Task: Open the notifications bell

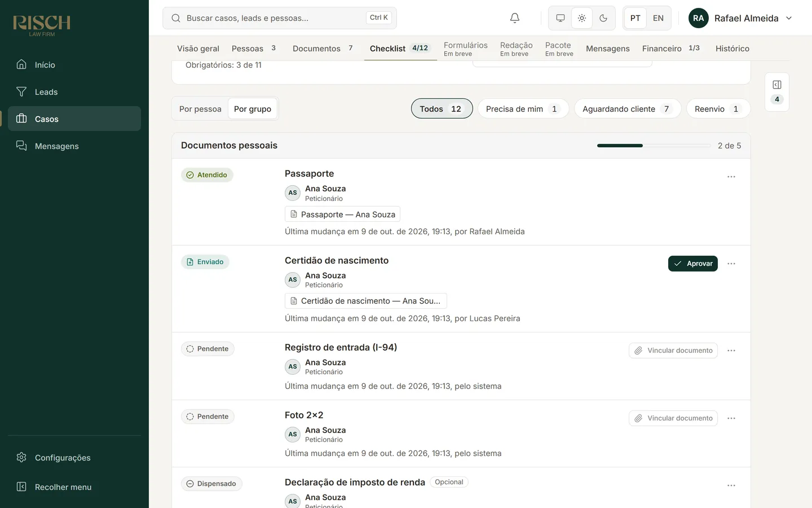Action: click(514, 18)
